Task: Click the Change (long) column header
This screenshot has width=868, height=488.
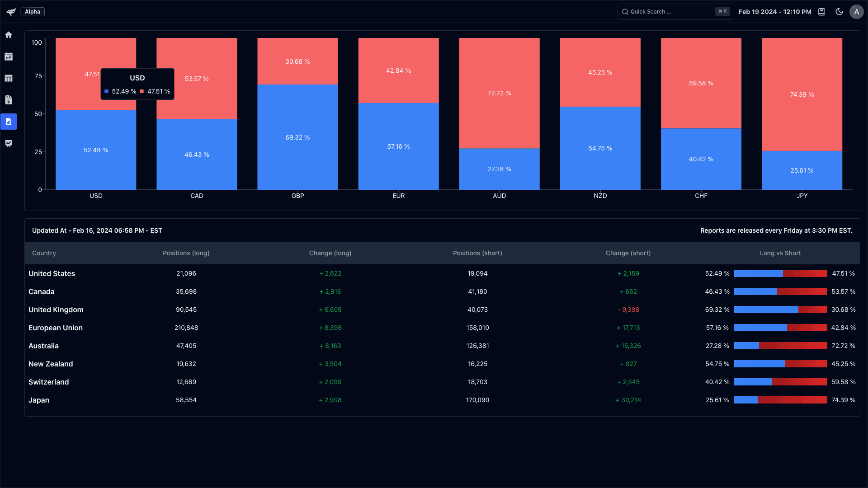Action: [330, 253]
